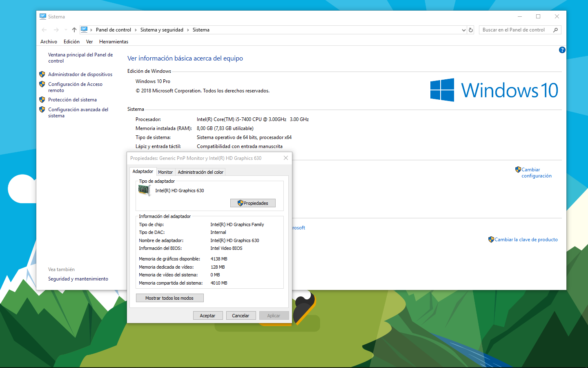Click the computer icon in the address bar

[84, 29]
